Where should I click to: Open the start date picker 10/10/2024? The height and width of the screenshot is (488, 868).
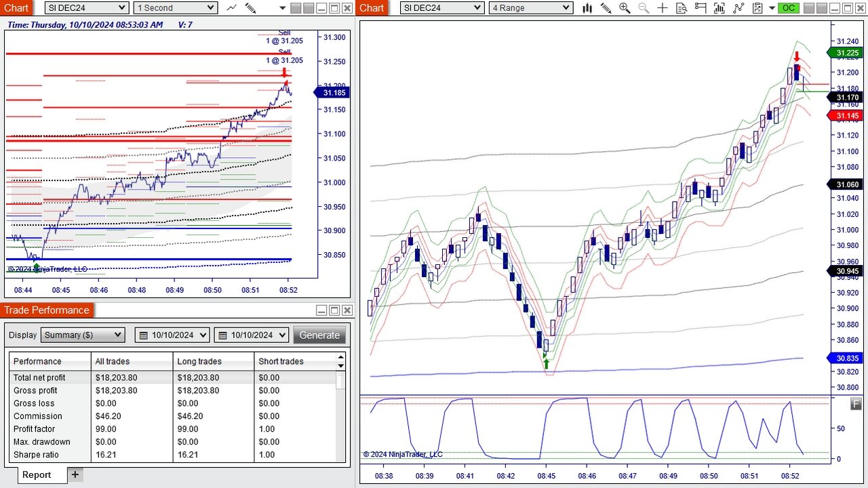pyautogui.click(x=174, y=335)
